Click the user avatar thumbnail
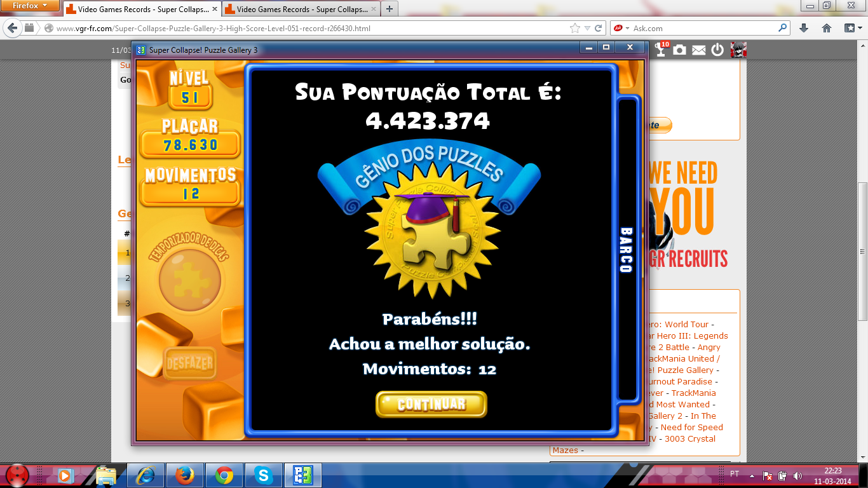The image size is (868, 488). [738, 50]
